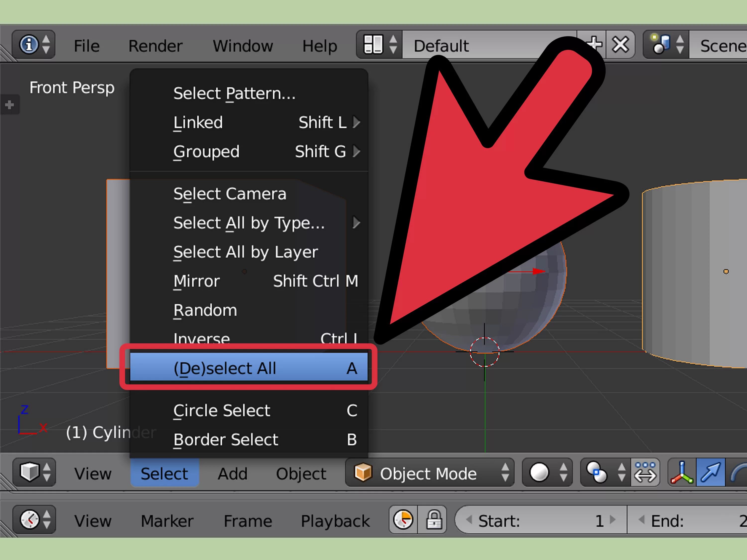This screenshot has height=560, width=747.
Task: Open 3D View editor type selector
Action: [34, 472]
